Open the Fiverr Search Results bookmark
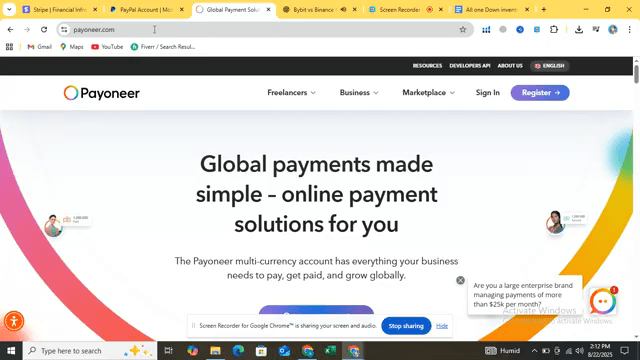640x360 pixels. tap(163, 47)
